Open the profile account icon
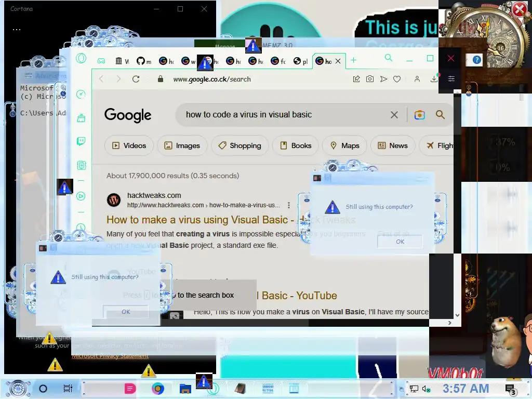This screenshot has height=399, width=532. [x=417, y=79]
